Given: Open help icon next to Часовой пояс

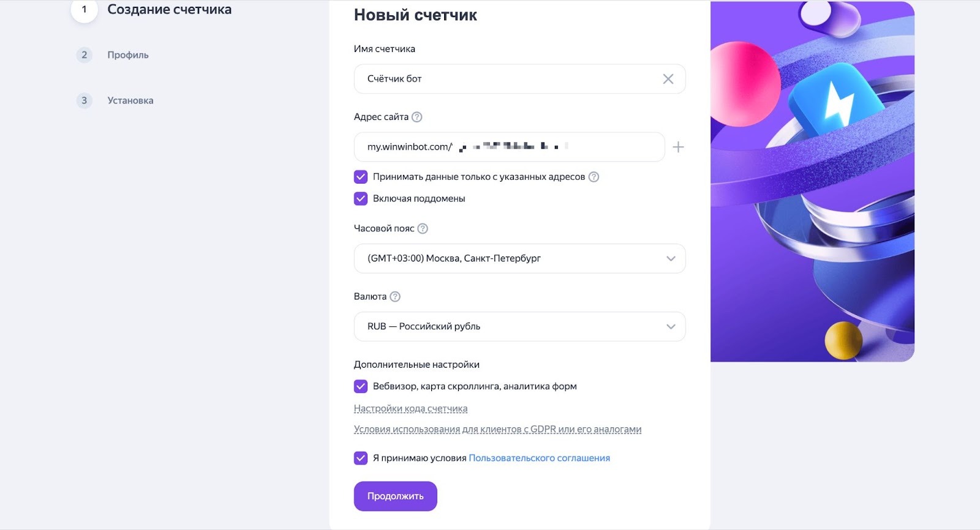Looking at the screenshot, I should (423, 228).
